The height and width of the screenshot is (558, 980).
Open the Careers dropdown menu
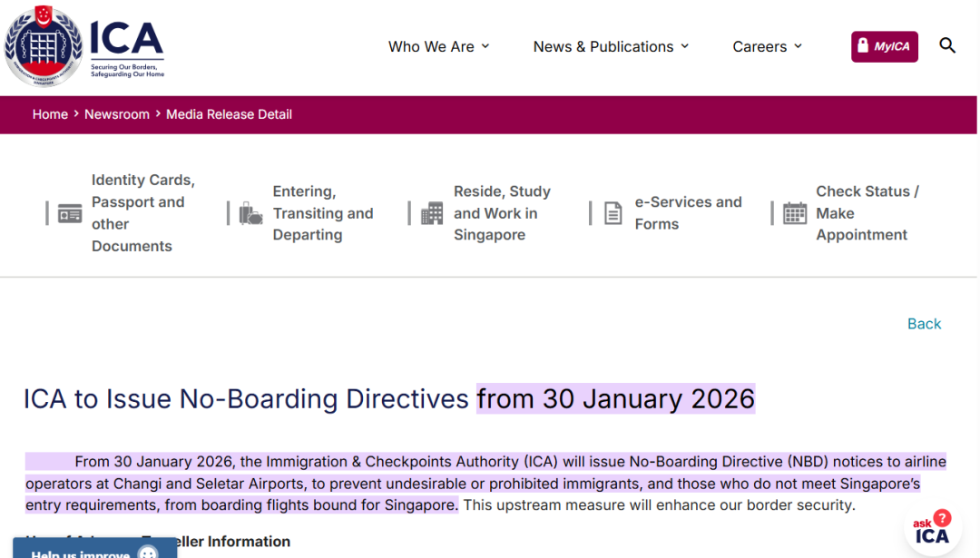(x=767, y=46)
